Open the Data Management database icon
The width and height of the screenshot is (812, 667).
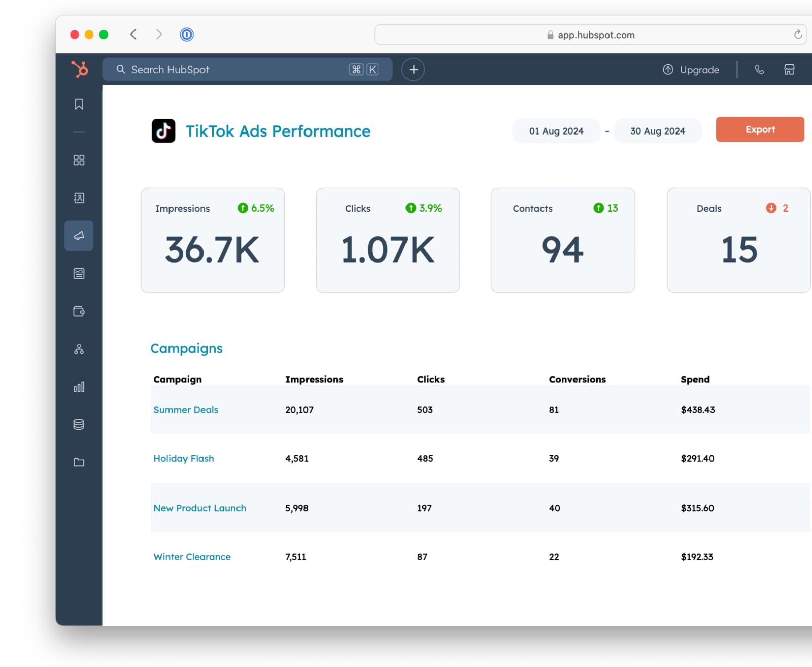click(x=79, y=424)
